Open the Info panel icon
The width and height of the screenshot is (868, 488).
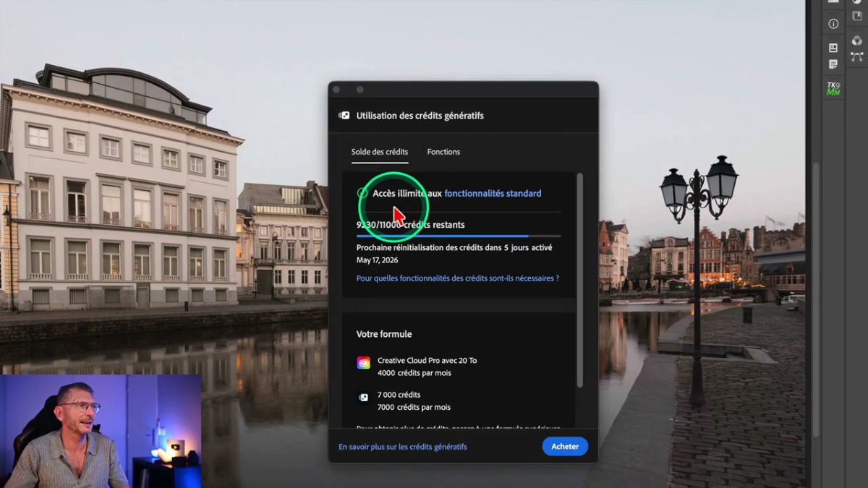[833, 24]
